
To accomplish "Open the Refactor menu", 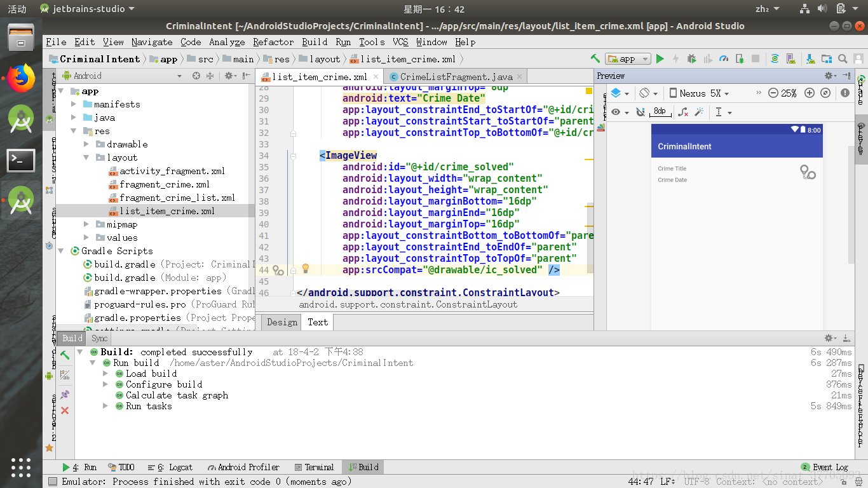I will click(x=273, y=42).
